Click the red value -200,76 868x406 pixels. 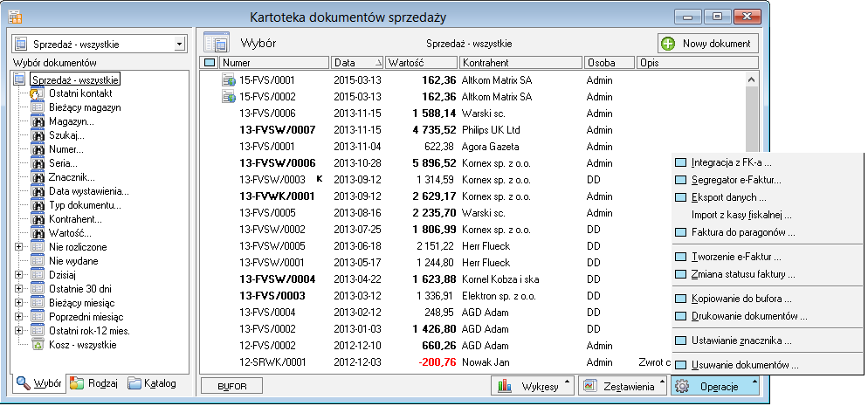[x=437, y=362]
